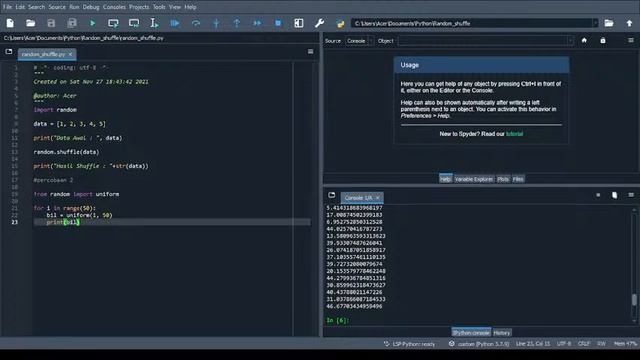Switch to the IPython console tab
The height and width of the screenshot is (360, 640).
(471, 333)
